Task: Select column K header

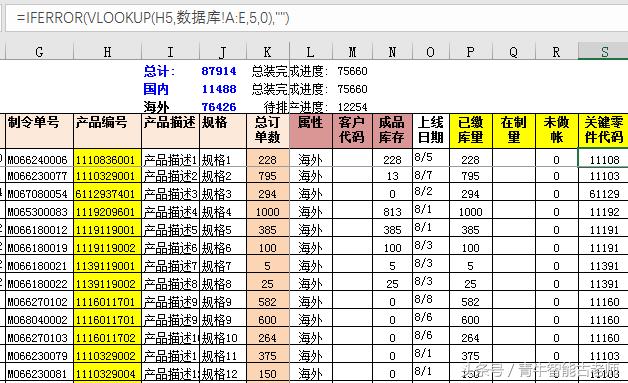Action: (268, 52)
